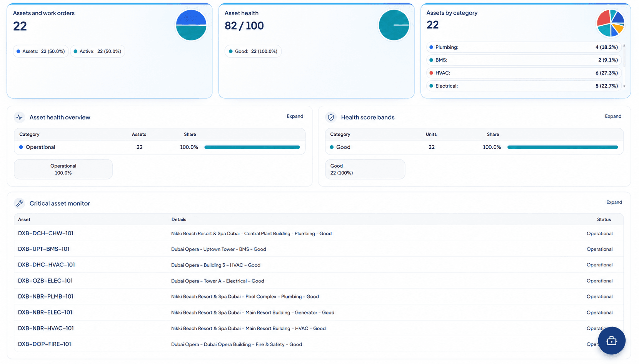Image resolution: width=639 pixels, height=364 pixels.
Task: Click the scroll down arrow in category list
Action: coord(624,86)
